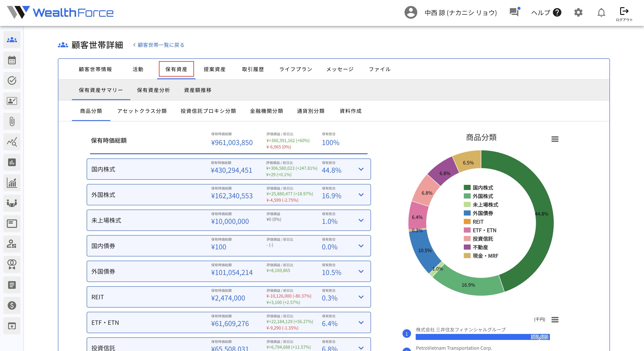Screen dimensions: 644x351
Task: Click the 16.9% donut chart segment
Action: click(x=468, y=285)
